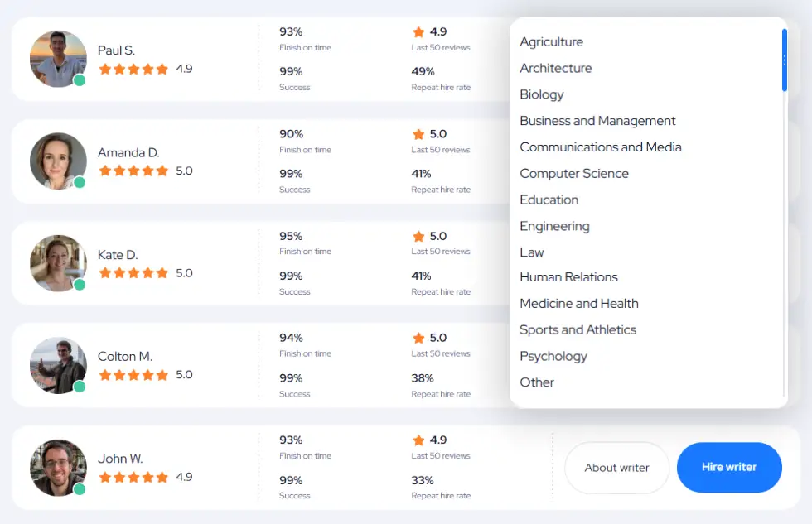Open About writer for John W.

point(616,468)
